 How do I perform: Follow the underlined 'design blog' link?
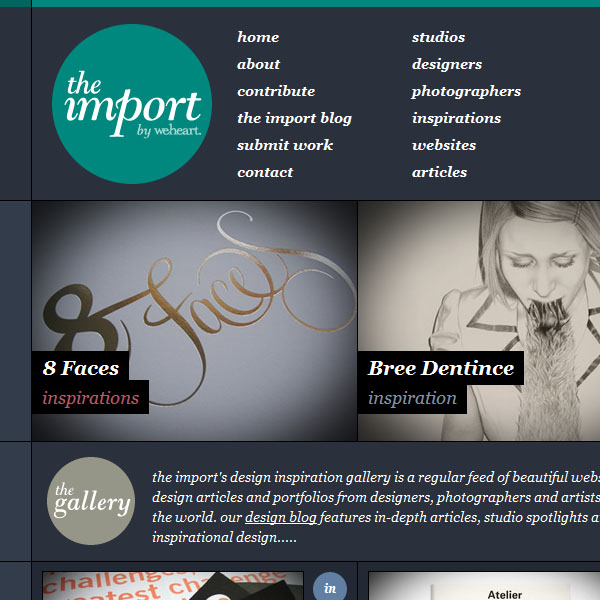tap(281, 517)
